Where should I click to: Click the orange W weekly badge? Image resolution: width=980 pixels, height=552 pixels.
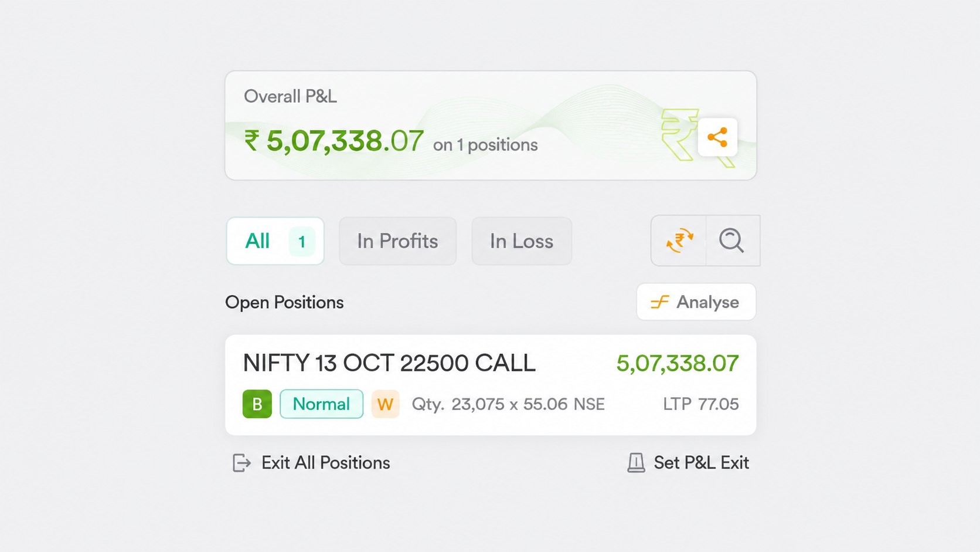385,404
